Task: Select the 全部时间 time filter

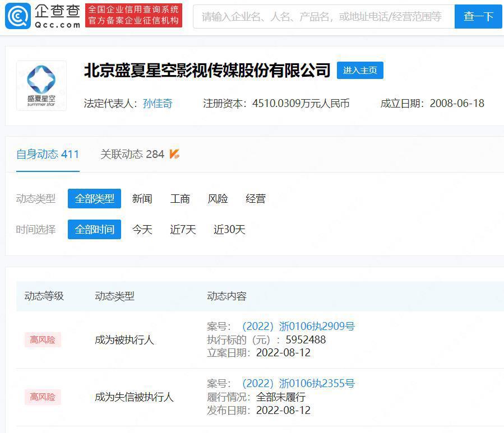Action: pyautogui.click(x=94, y=229)
